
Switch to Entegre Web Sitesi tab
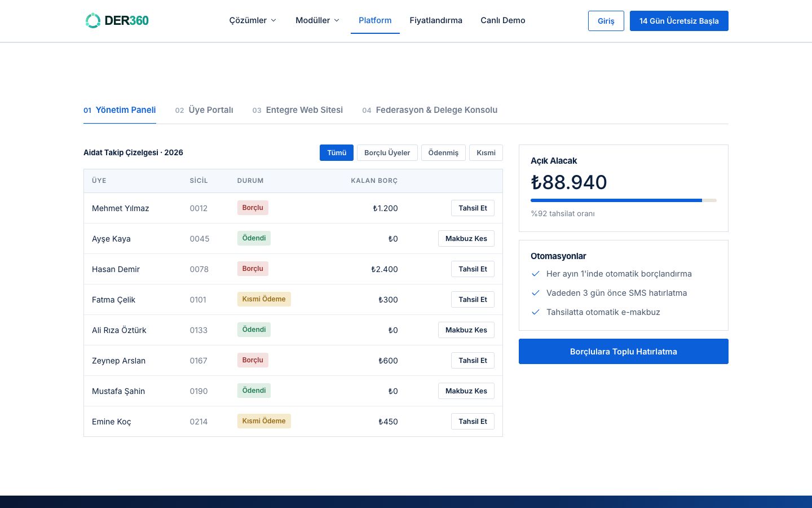click(x=298, y=110)
